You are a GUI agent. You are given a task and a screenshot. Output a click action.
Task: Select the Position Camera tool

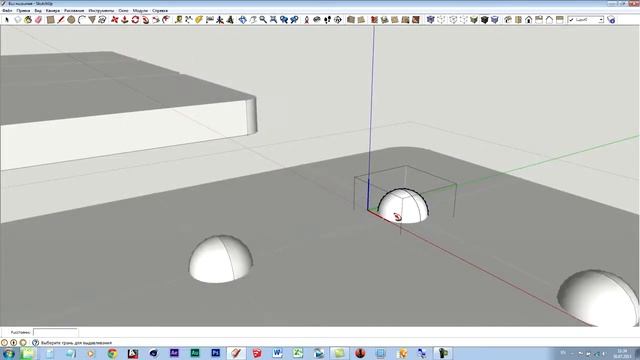(307, 20)
